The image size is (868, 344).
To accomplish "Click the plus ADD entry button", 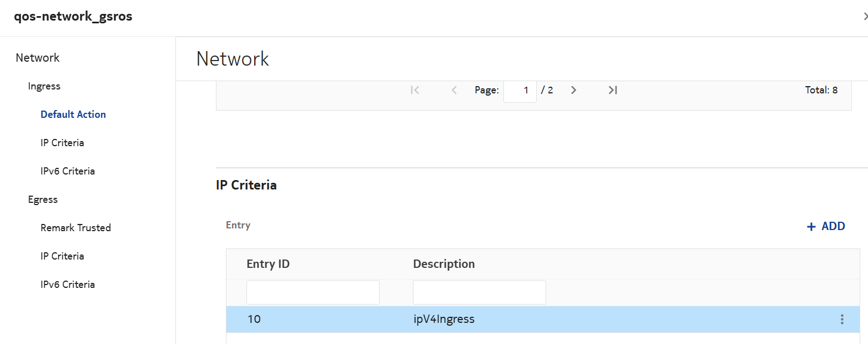I will (826, 226).
